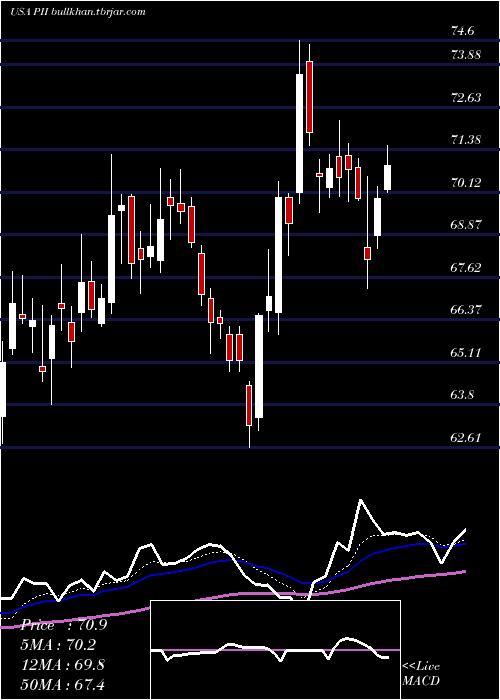This screenshot has height=700, width=500.
Task: Click the 70.12 price axis label
Action: coord(466,183)
